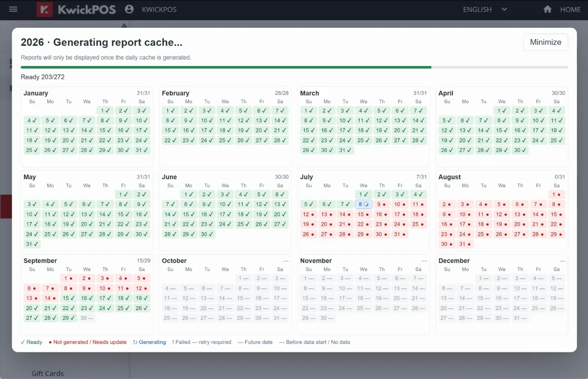The width and height of the screenshot is (588, 379).
Task: Click August 31 not-generated day
Action: click(465, 244)
